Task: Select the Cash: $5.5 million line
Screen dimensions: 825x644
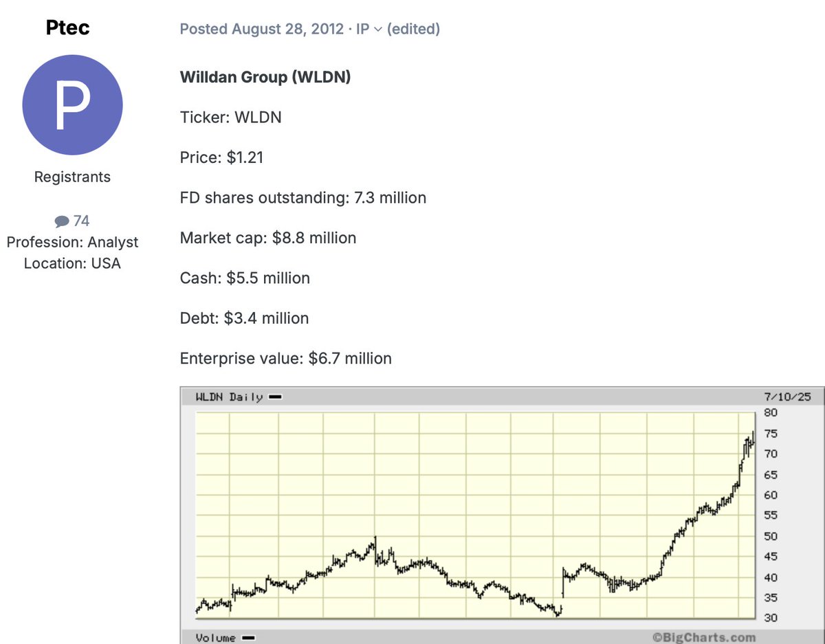Action: (245, 278)
